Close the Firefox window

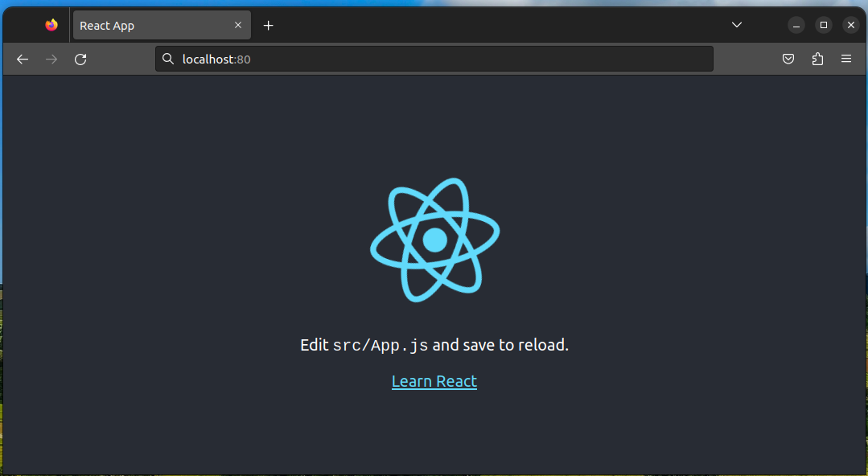coord(851,25)
